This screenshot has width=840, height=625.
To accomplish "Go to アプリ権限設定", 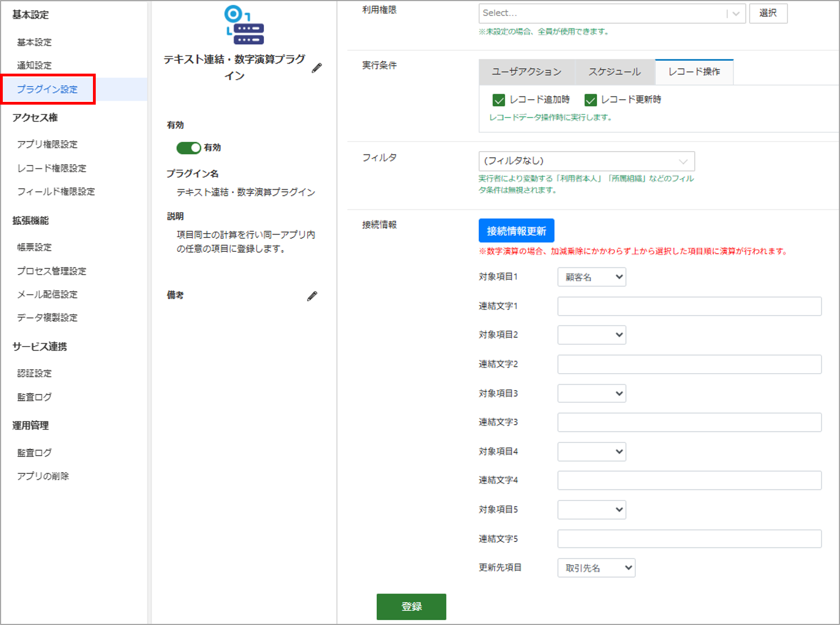I will [48, 144].
